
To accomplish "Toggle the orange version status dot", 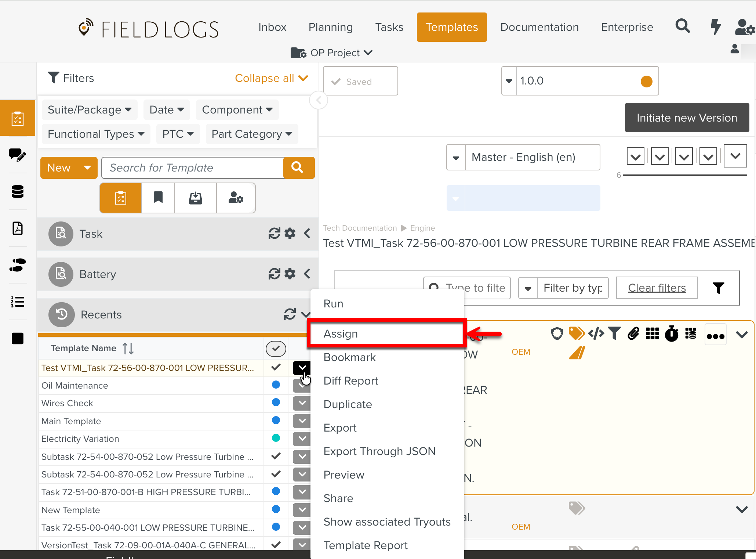I will tap(646, 81).
